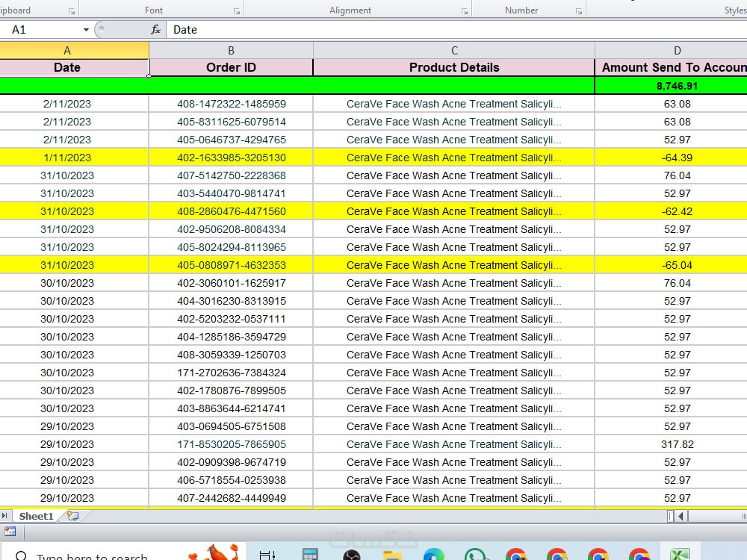
Task: Select order ID 403-5440470-9814741
Action: [x=231, y=193]
